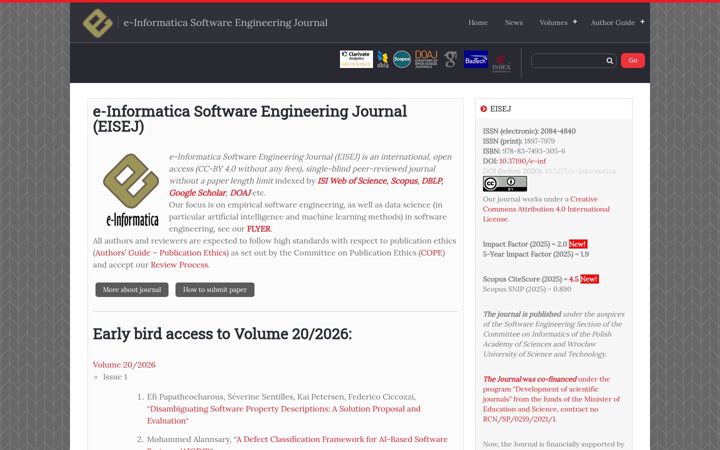
Task: Click the magnifier icon in the search box
Action: [609, 61]
